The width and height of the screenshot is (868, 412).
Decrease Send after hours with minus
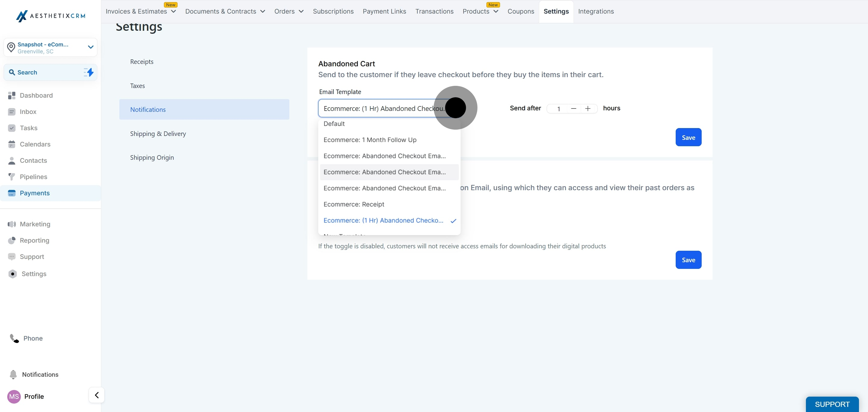click(x=574, y=109)
